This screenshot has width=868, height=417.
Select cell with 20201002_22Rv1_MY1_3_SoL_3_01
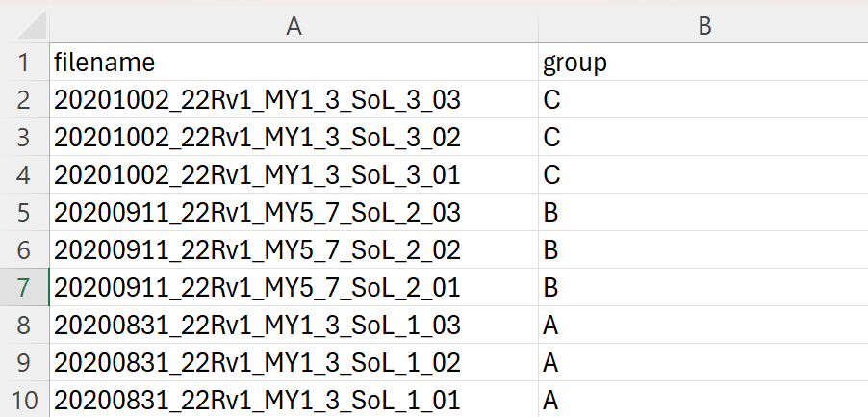click(x=294, y=174)
